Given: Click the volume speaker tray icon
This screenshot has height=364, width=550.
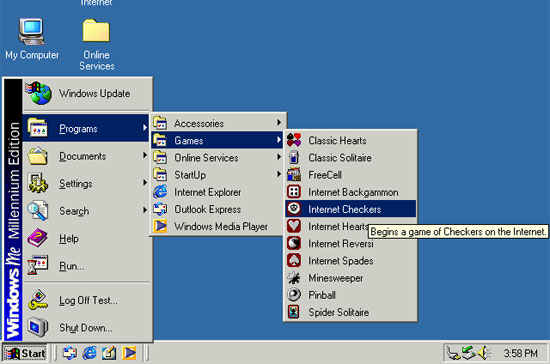Looking at the screenshot, I should click(484, 353).
